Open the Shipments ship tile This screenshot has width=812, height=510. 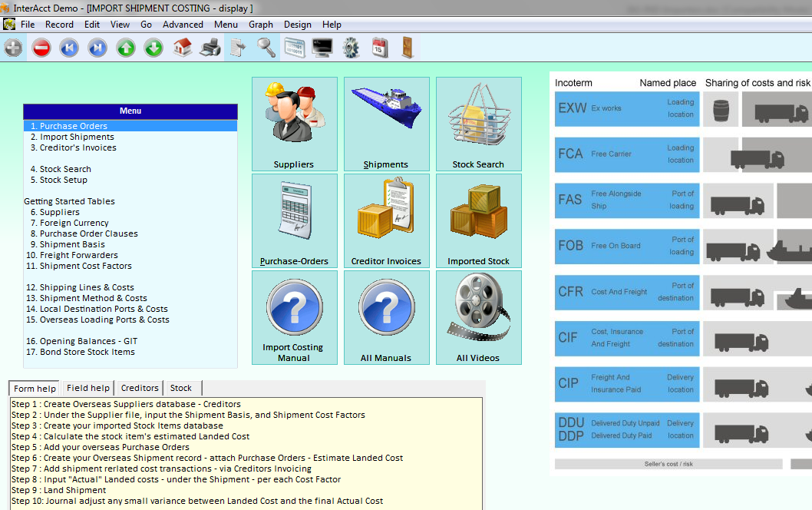tap(386, 124)
